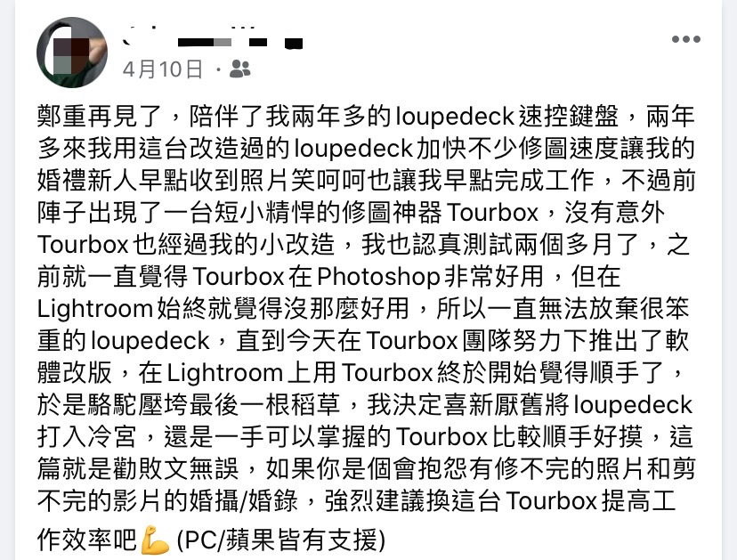The width and height of the screenshot is (737, 560).
Task: Click the phrase 速控鍵盤 in first line
Action: (569, 118)
